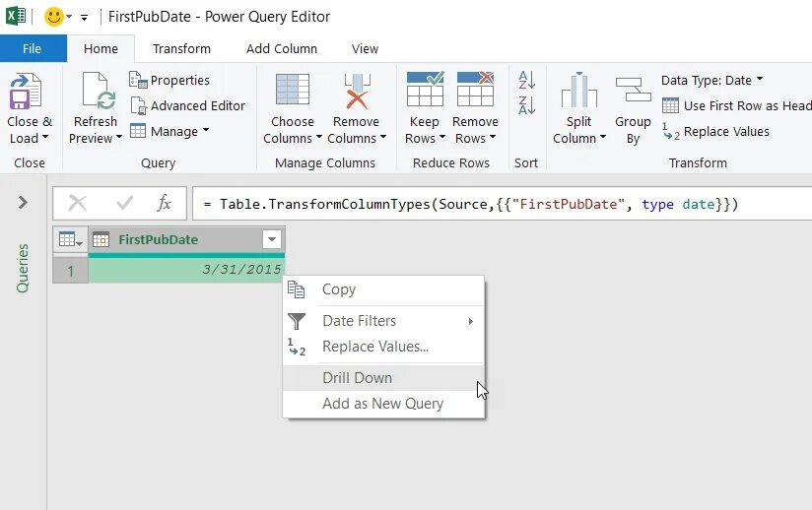Click the Choose Columns icon
This screenshot has height=510, width=812.
pos(293,92)
